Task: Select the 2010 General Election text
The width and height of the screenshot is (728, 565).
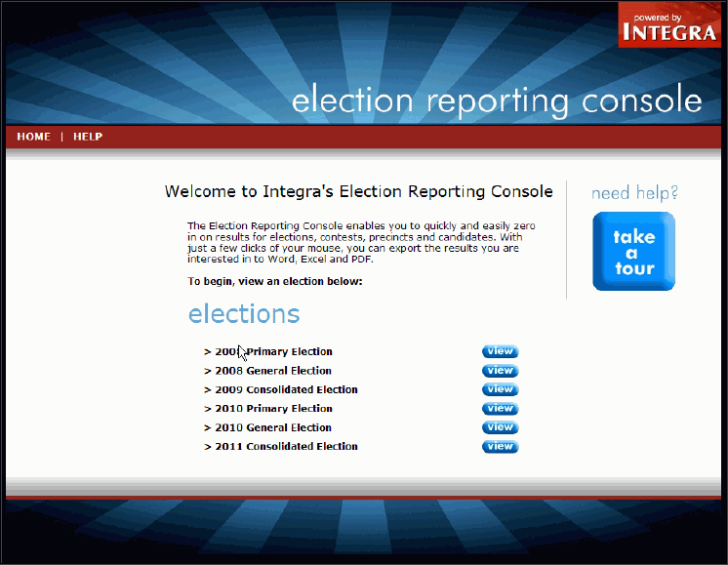Action: click(273, 427)
